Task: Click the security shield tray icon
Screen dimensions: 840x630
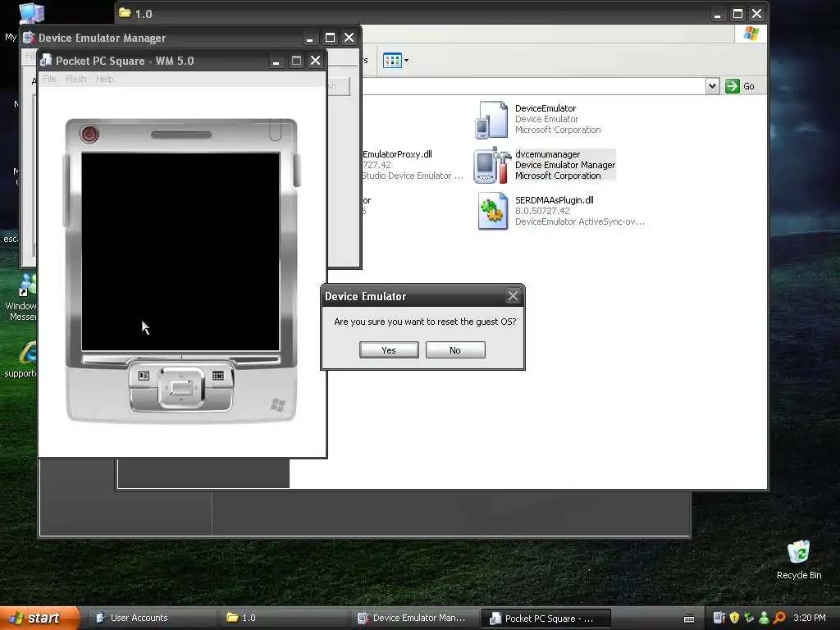Action: point(734,618)
